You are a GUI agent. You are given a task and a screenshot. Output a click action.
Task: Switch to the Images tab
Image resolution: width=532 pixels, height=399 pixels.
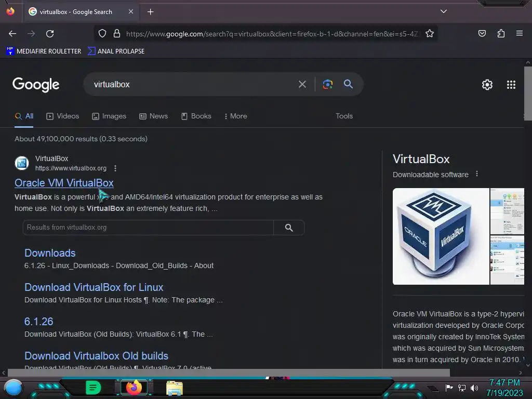(109, 116)
